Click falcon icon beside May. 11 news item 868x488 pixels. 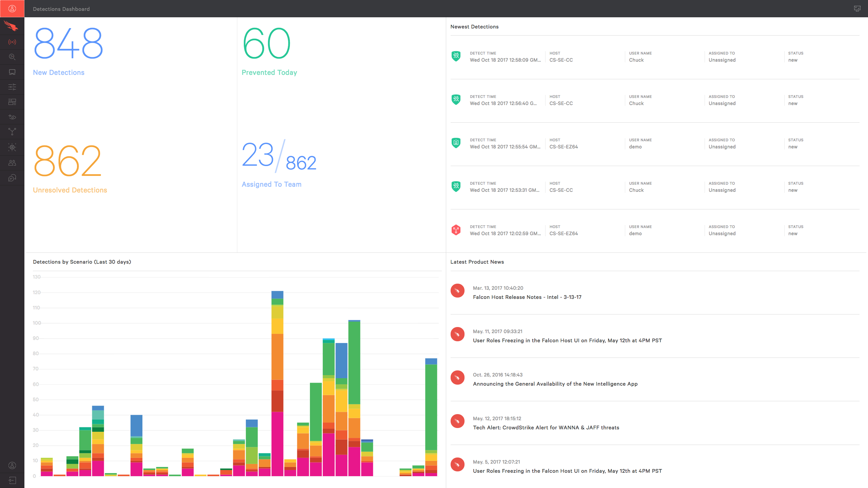point(457,334)
